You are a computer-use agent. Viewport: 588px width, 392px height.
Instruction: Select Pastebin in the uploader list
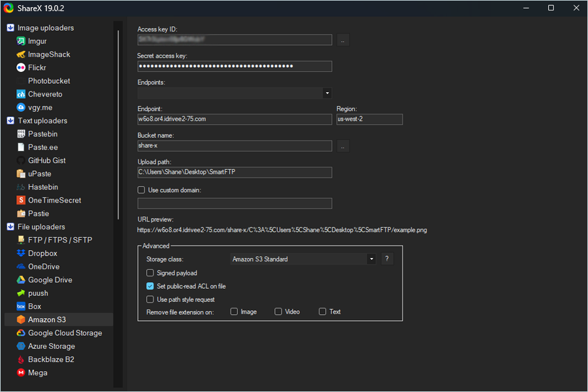(x=42, y=134)
